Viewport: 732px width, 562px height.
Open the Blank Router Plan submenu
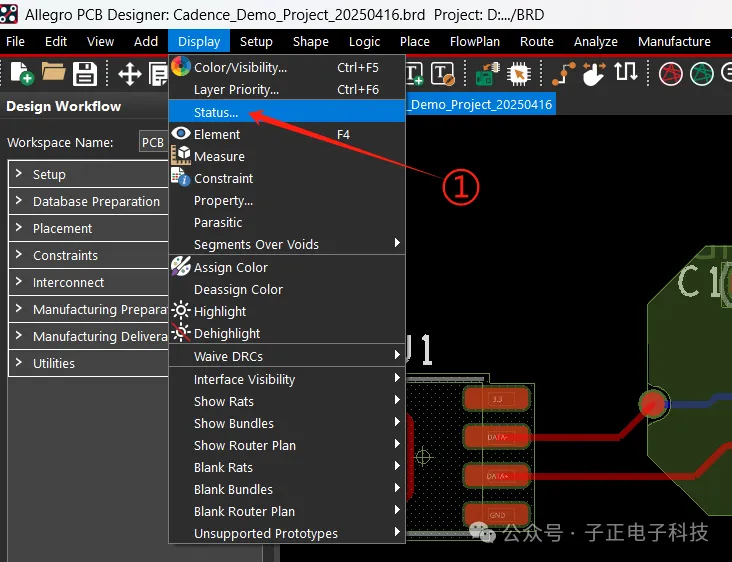click(x=287, y=511)
